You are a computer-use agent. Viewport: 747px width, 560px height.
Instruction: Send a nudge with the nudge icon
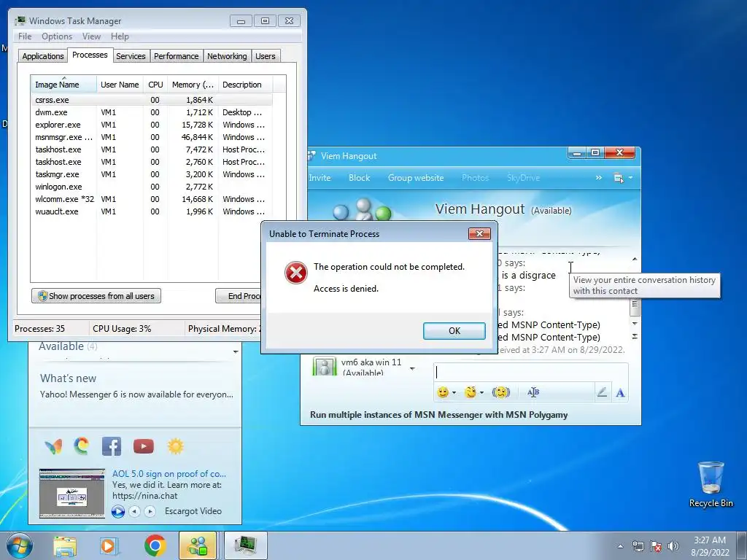click(500, 392)
